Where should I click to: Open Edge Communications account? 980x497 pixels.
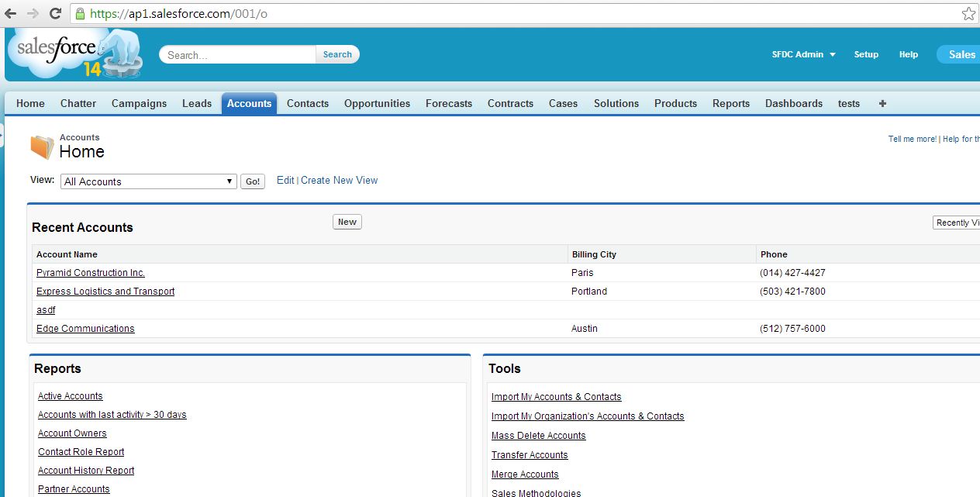85,329
